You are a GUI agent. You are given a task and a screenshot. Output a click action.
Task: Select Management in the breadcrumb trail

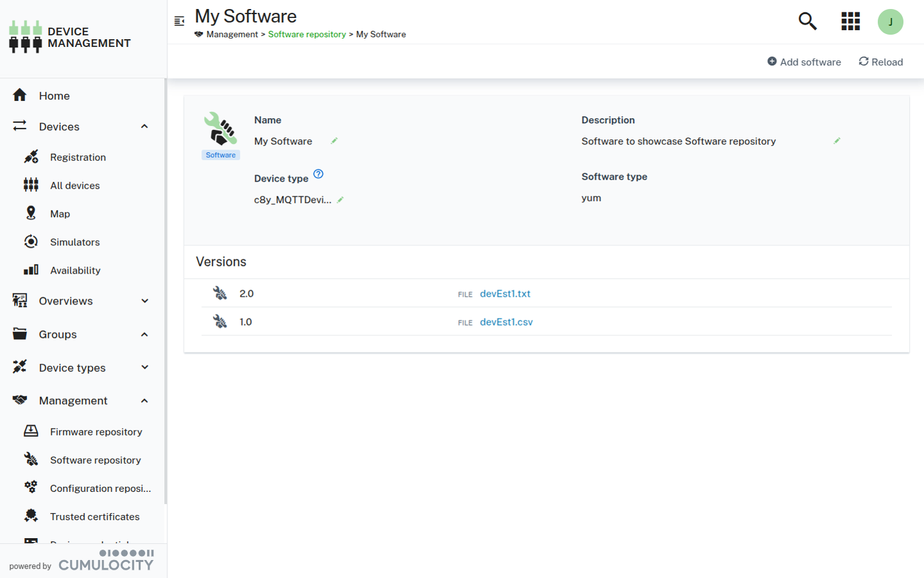(x=232, y=34)
